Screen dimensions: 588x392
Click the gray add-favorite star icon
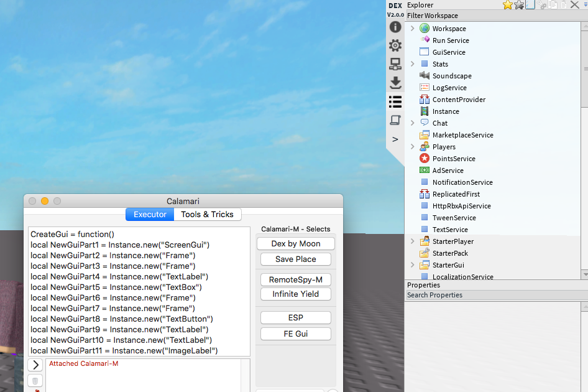(519, 5)
